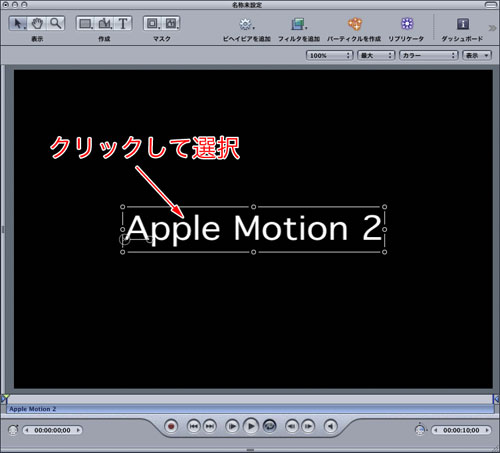Select the magnifier zoom tool
500x453 pixels.
click(x=55, y=23)
